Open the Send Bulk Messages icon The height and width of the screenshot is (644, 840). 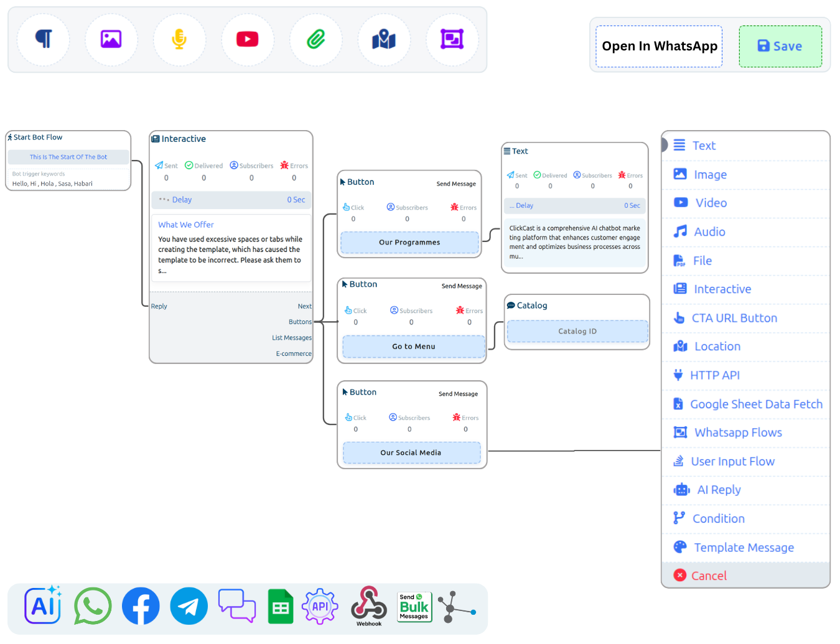click(414, 606)
